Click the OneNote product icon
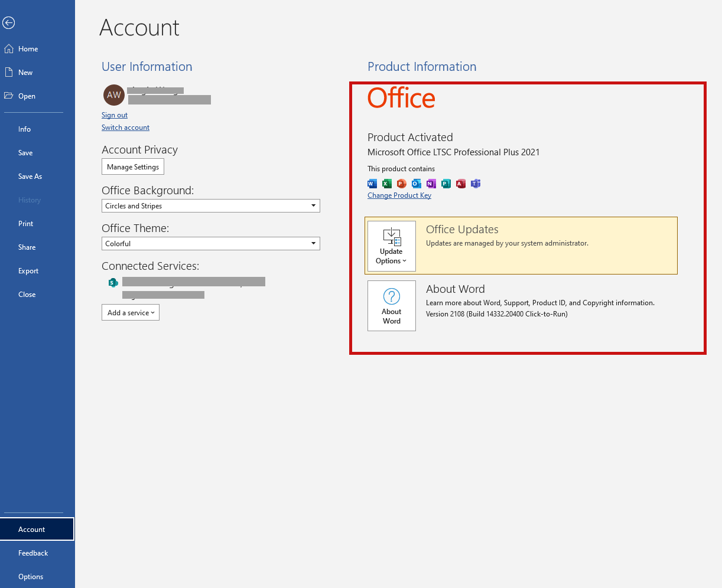This screenshot has width=722, height=588. (x=431, y=184)
